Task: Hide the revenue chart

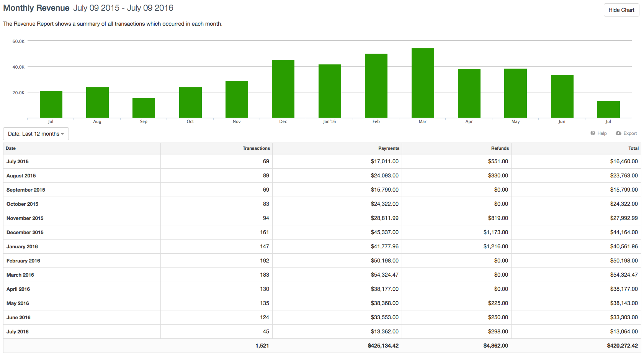Action: point(621,10)
